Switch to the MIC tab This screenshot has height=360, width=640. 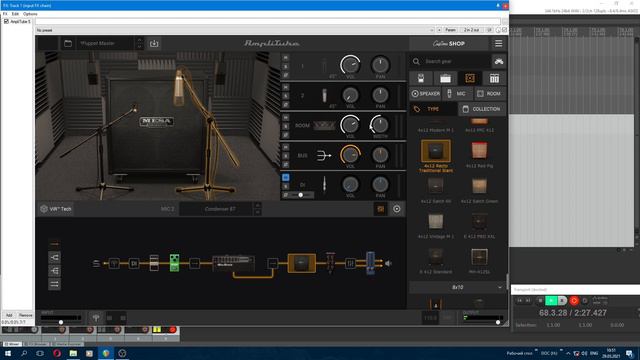[x=457, y=93]
